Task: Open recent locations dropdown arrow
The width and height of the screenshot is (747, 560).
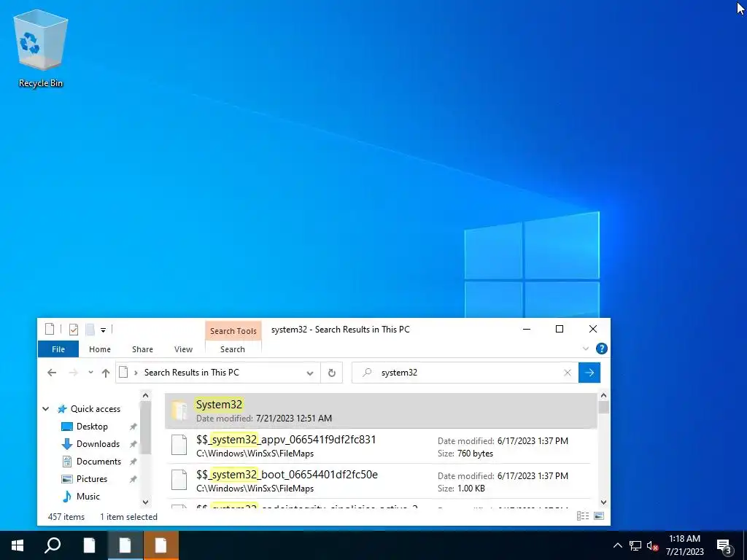Action: tap(90, 373)
